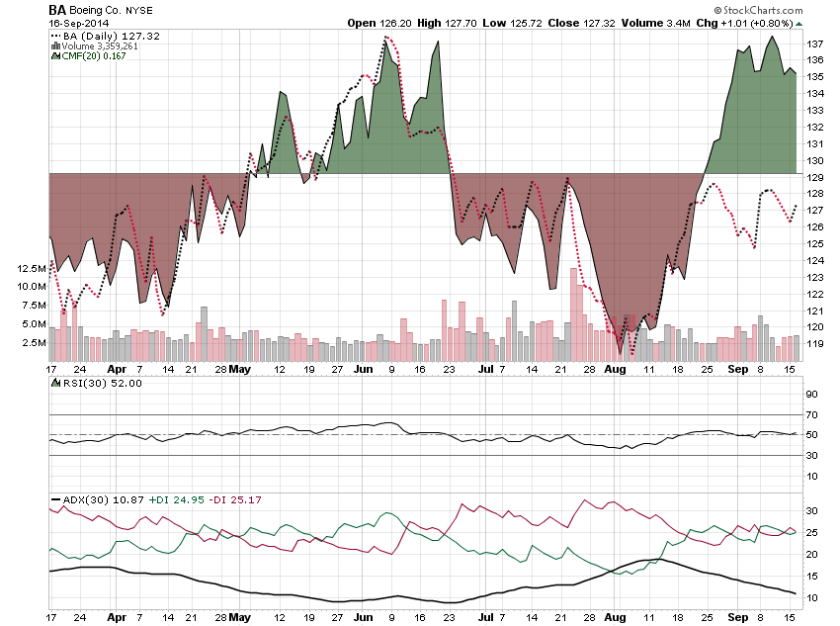This screenshot has height=626, width=840.
Task: Click the ADX axis 20 label
Action: pos(812,555)
